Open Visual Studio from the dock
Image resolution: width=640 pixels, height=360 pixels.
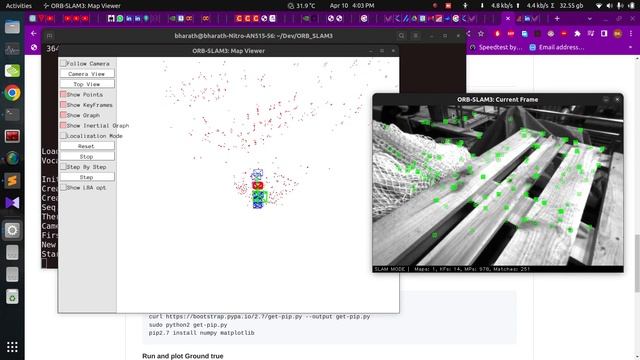click(x=12, y=202)
